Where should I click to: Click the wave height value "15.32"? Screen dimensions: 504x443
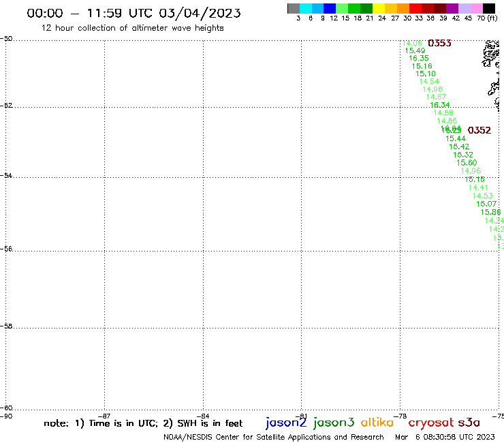463,155
